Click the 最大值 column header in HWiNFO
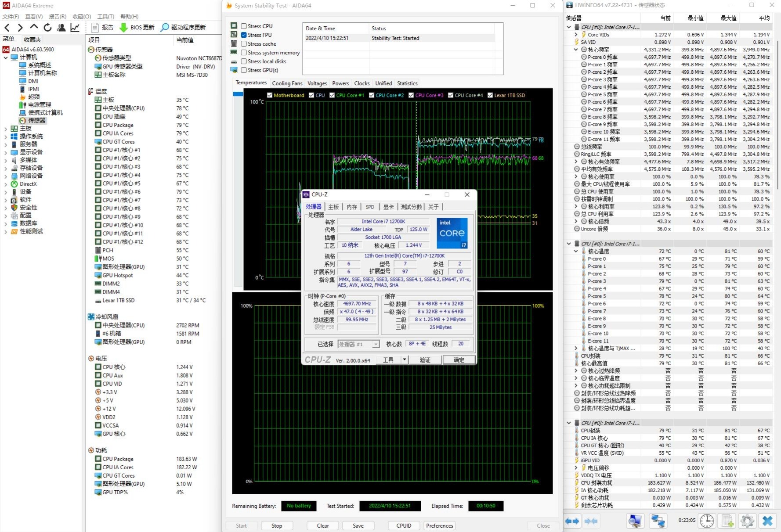 729,18
